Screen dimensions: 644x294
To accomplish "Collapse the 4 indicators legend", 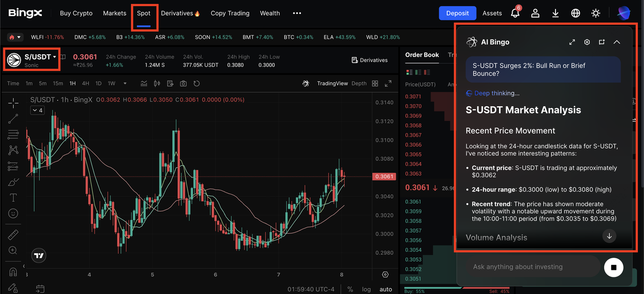I will point(37,110).
